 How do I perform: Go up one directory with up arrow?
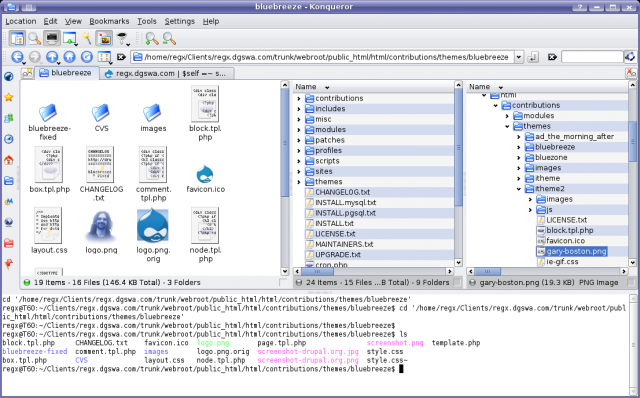point(52,57)
